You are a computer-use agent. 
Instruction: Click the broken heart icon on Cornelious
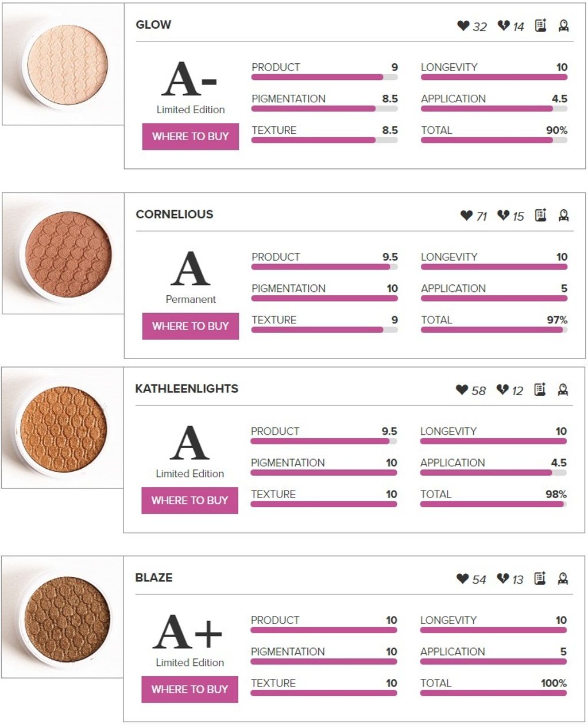point(504,215)
